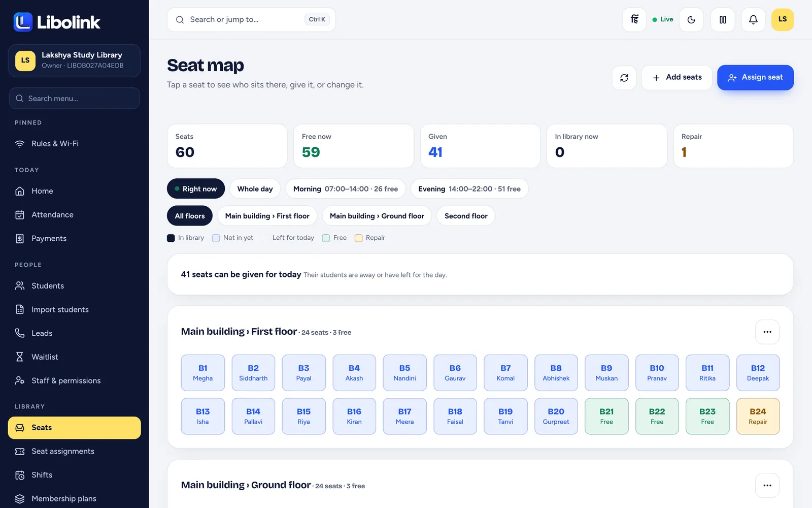Open Staff & permissions

point(74,381)
